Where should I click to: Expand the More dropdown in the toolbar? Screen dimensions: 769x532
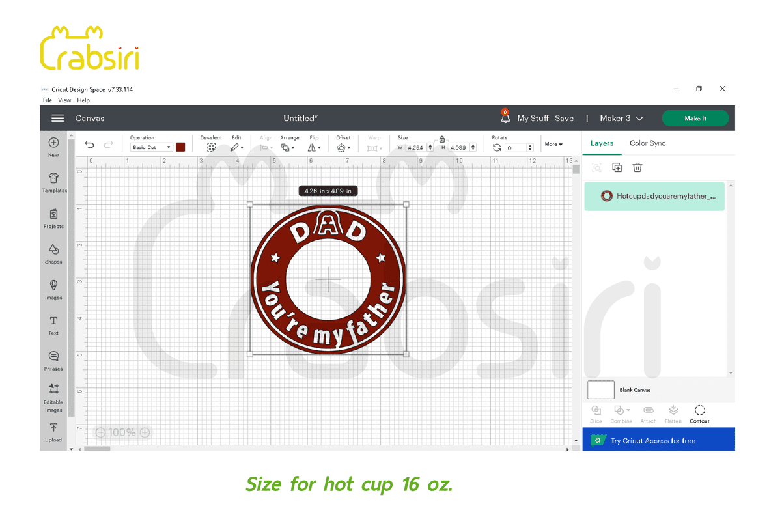click(x=553, y=144)
